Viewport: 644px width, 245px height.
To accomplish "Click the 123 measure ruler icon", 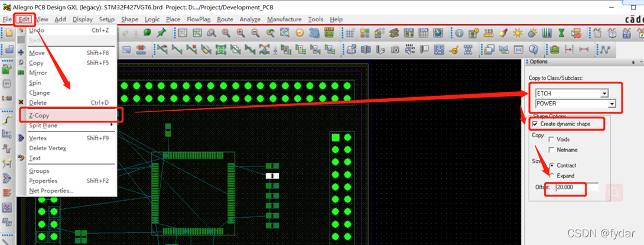I will pos(489,33).
